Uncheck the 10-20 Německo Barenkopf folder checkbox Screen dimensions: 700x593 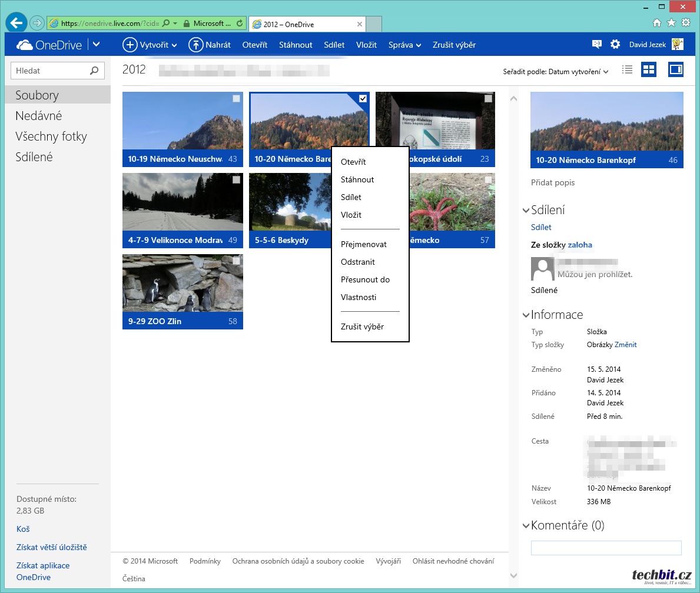[363, 99]
